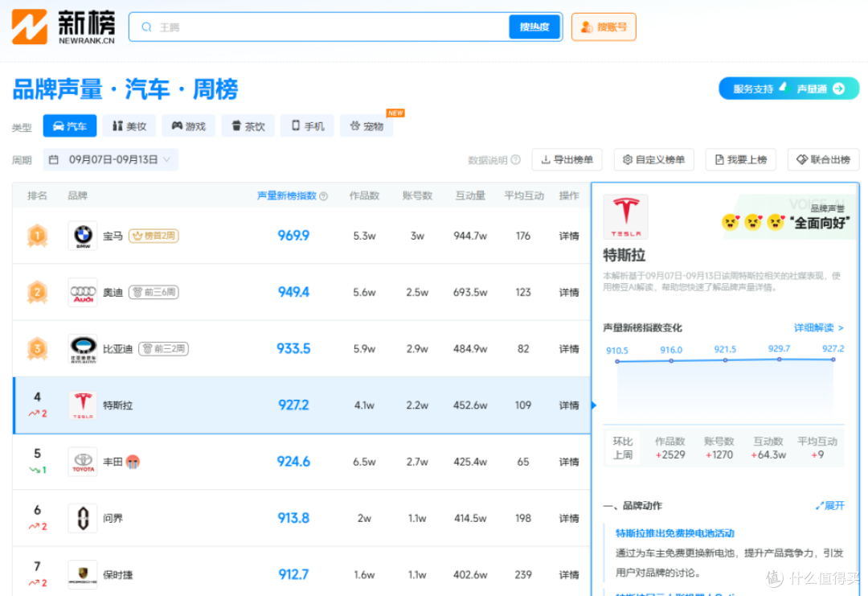Select the 汽车 category tab

pyautogui.click(x=70, y=126)
